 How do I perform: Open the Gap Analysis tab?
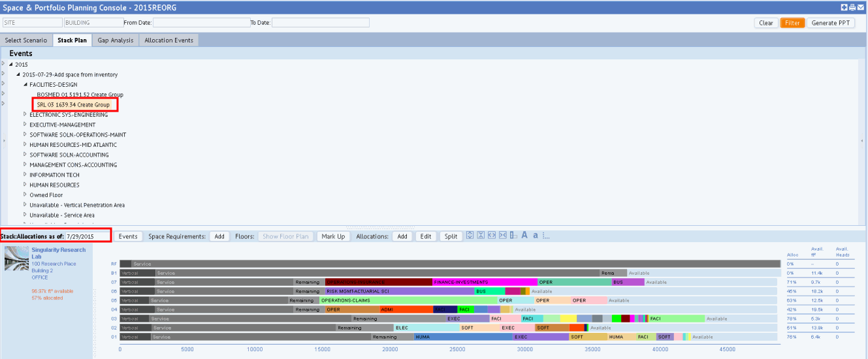click(116, 40)
